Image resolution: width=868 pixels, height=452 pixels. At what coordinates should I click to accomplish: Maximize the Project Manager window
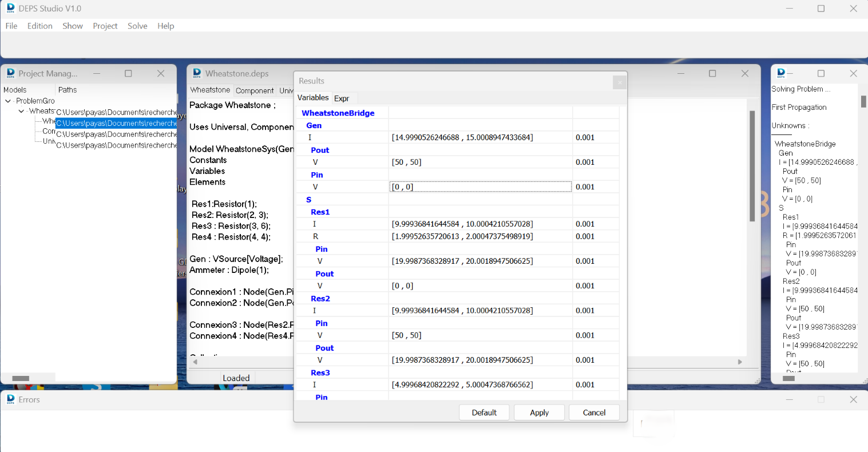(x=128, y=73)
